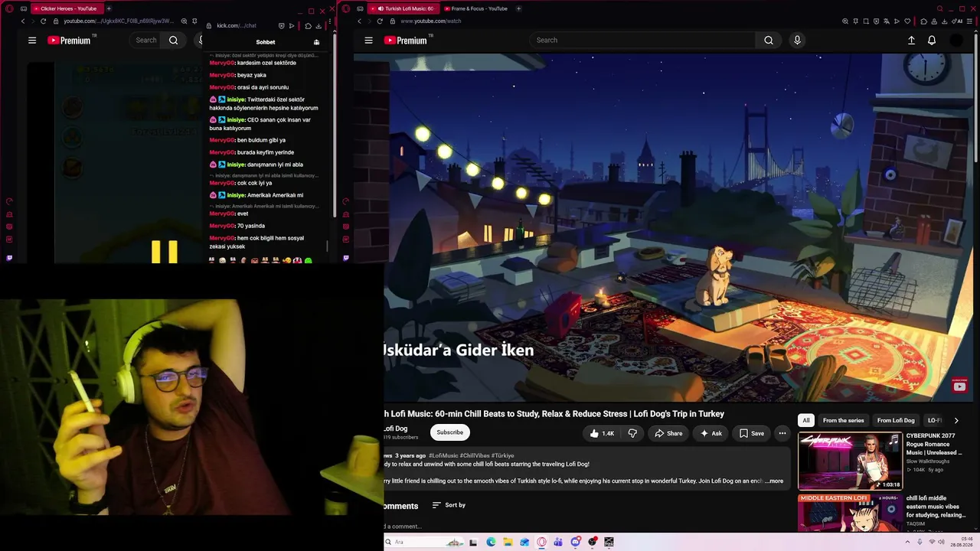Click the right browser address bar URL
Viewport: 980px width, 551px height.
click(x=431, y=21)
